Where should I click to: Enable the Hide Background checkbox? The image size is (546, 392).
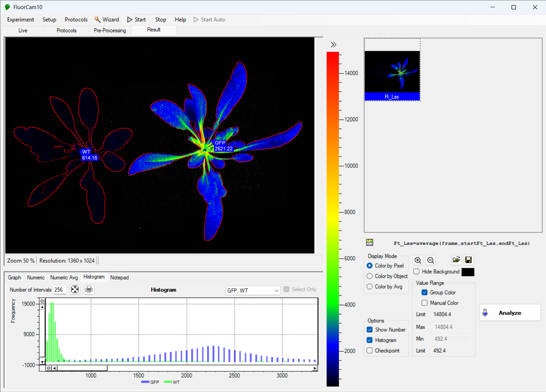(417, 272)
